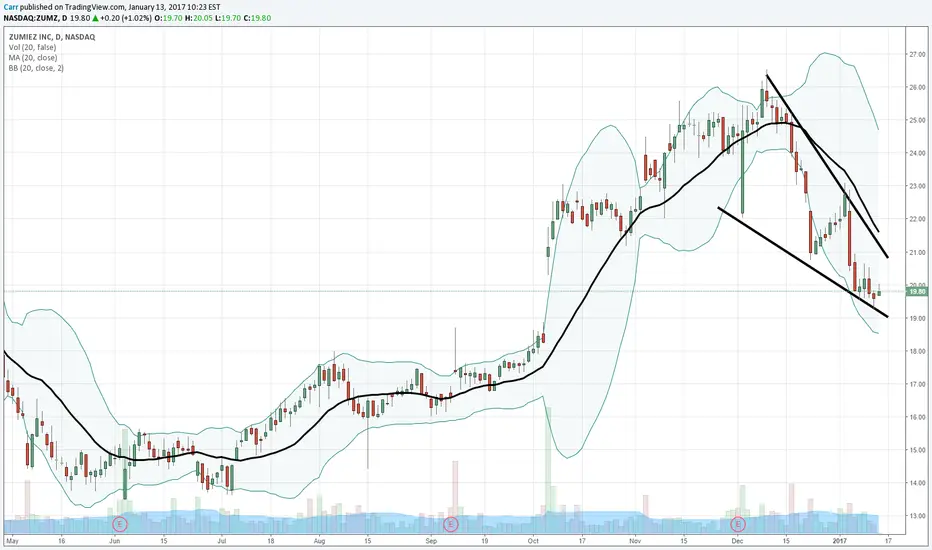932x550 pixels.
Task: Click the 16 date axis label
Action: click(61, 541)
